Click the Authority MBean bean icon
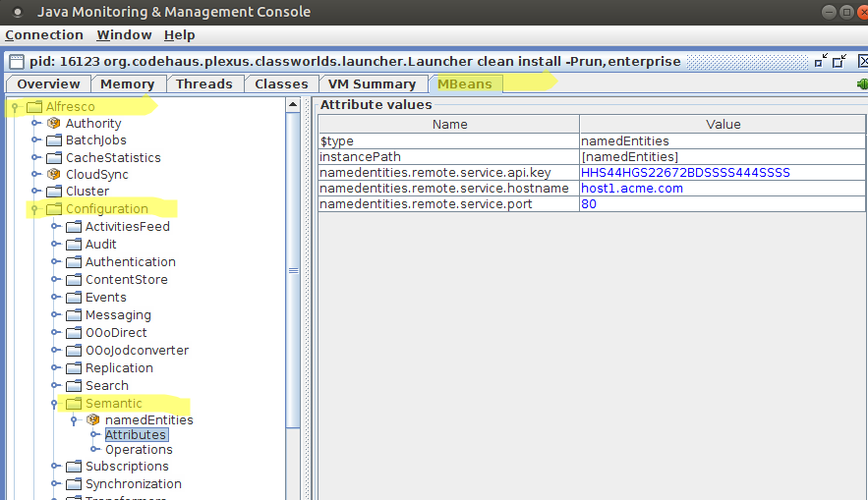 [x=54, y=124]
